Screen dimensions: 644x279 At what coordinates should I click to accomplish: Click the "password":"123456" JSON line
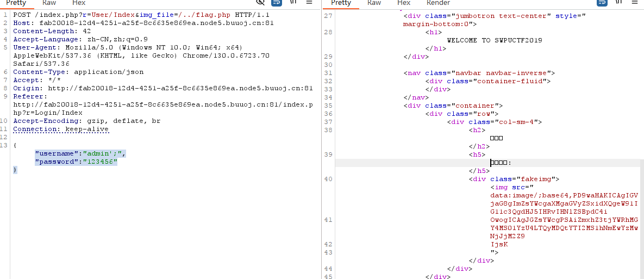point(77,162)
